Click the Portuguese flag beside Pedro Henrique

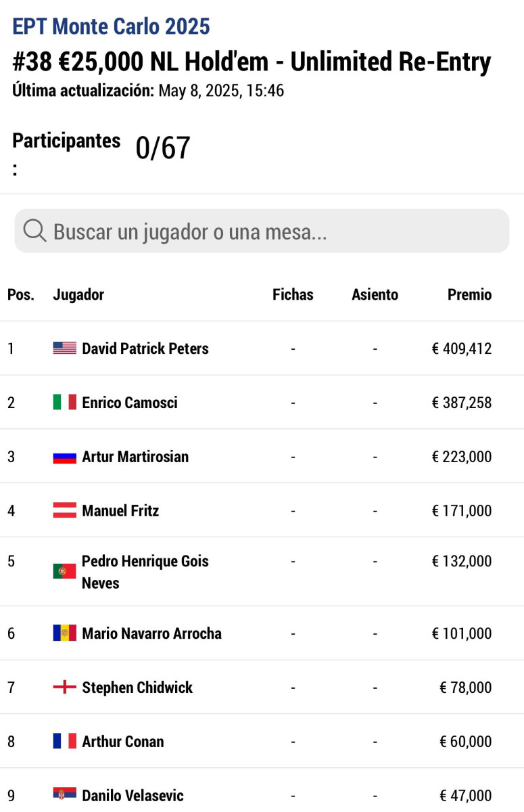(65, 571)
